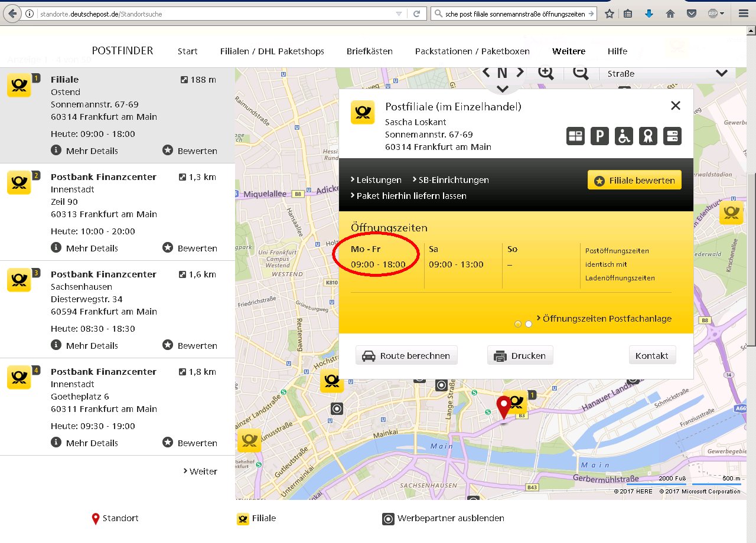Reload the page with the refresh icon

[x=416, y=14]
